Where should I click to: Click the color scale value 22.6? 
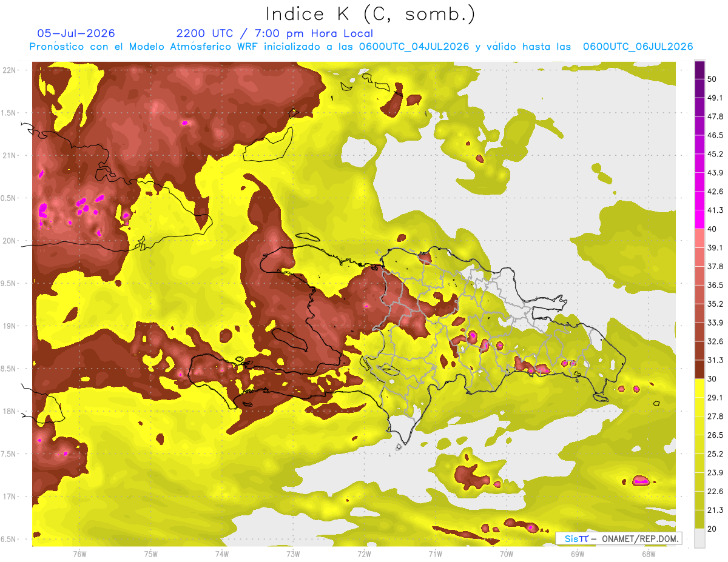715,492
